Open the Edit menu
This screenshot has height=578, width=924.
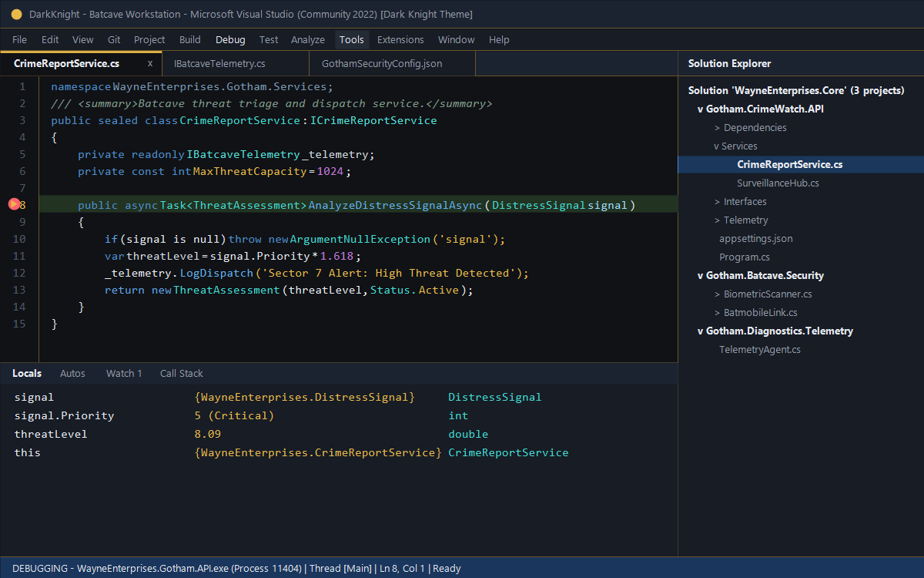[50, 39]
